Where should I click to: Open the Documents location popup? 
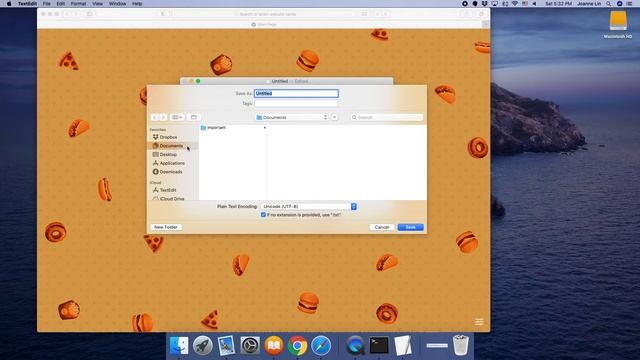point(291,117)
